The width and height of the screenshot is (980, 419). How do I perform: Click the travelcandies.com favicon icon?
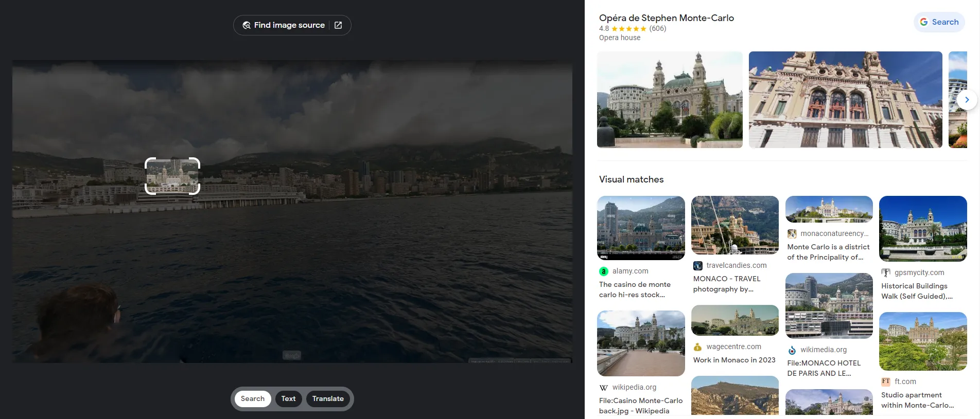(698, 266)
